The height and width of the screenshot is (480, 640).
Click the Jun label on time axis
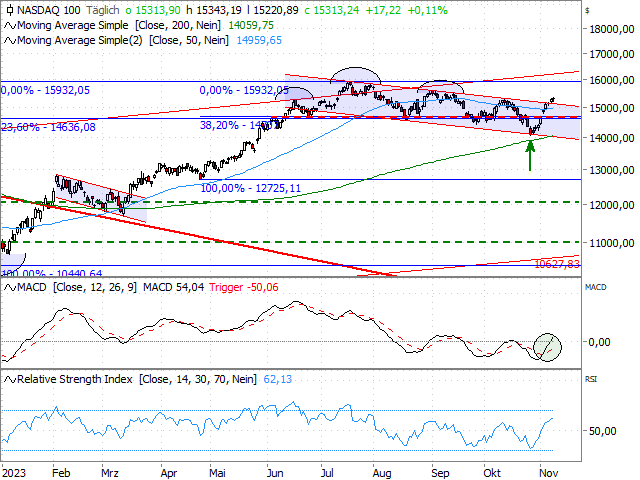[x=275, y=473]
